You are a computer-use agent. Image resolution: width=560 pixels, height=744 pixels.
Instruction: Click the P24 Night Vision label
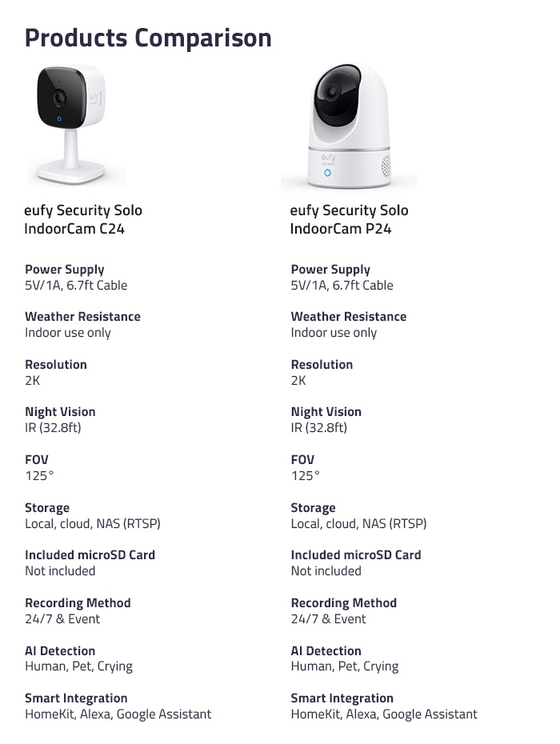[x=326, y=412]
